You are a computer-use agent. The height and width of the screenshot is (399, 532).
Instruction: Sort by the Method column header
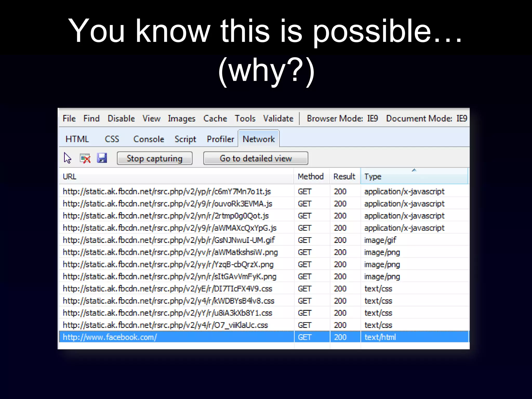[x=310, y=177]
